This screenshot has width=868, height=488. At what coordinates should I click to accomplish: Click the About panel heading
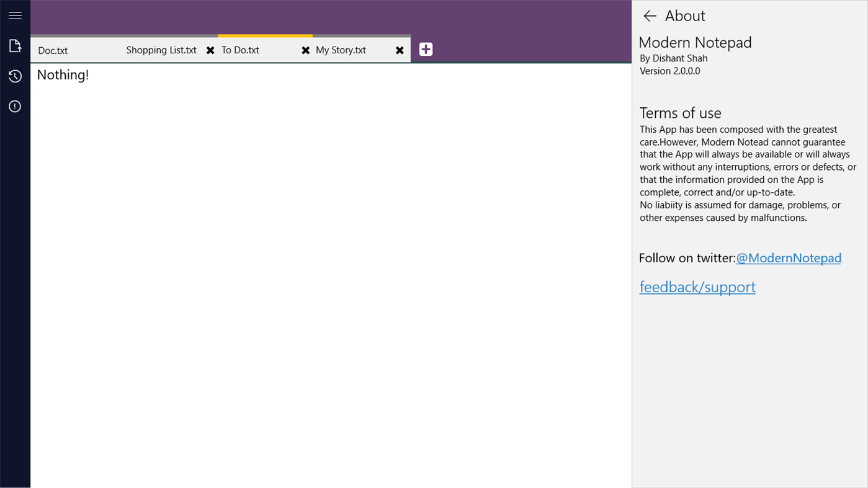[x=685, y=16]
